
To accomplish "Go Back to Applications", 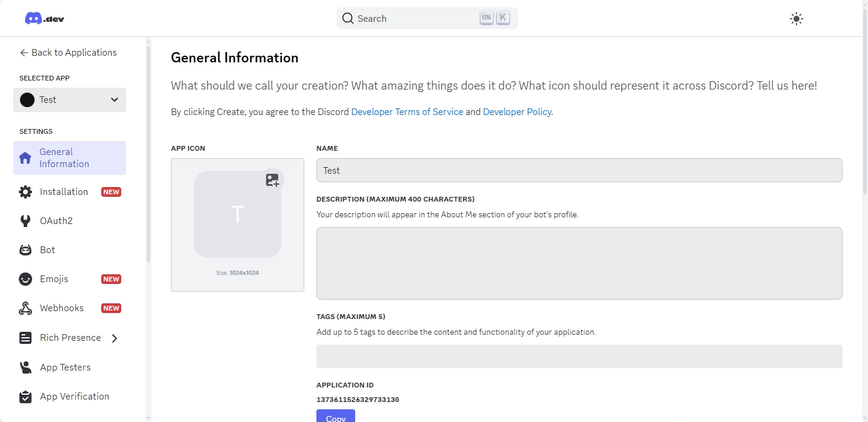I will pyautogui.click(x=68, y=53).
